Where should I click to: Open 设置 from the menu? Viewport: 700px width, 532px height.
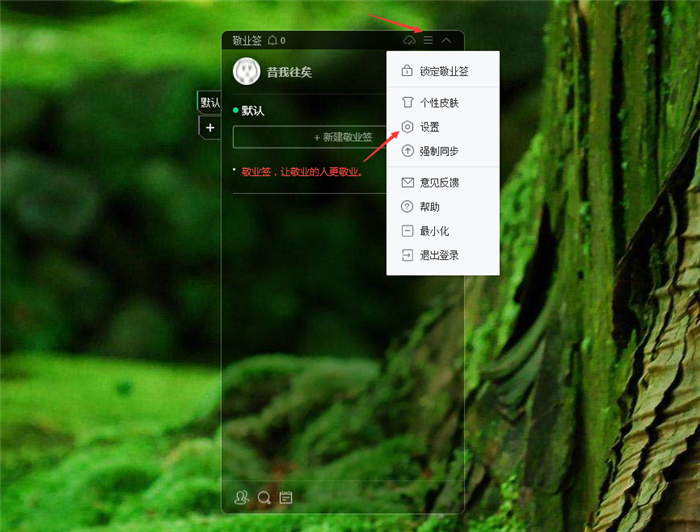coord(443,127)
